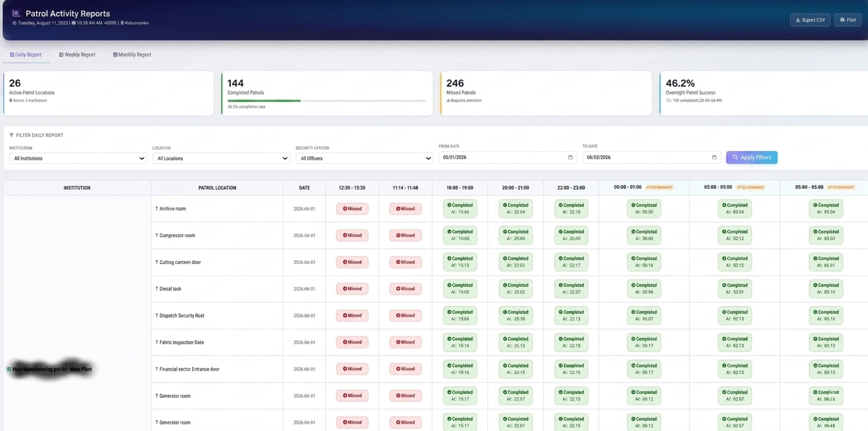This screenshot has height=431, width=868.
Task: Click the Plot button in the header
Action: click(x=848, y=20)
